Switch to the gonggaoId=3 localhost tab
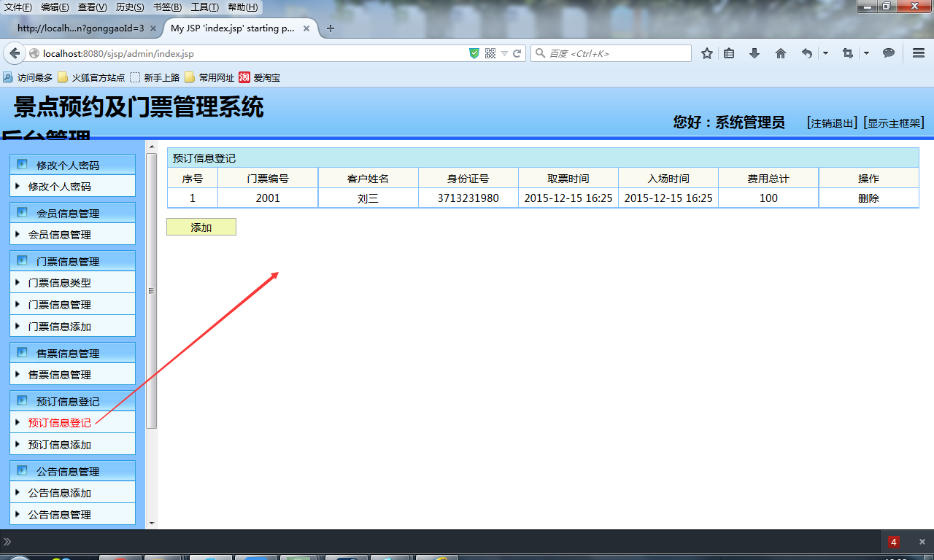This screenshot has width=934, height=560. [80, 28]
